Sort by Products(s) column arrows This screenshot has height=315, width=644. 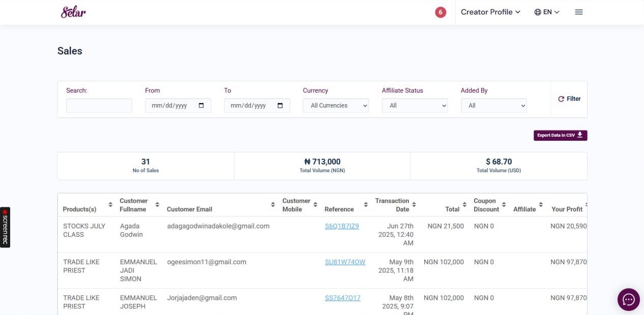coord(110,205)
